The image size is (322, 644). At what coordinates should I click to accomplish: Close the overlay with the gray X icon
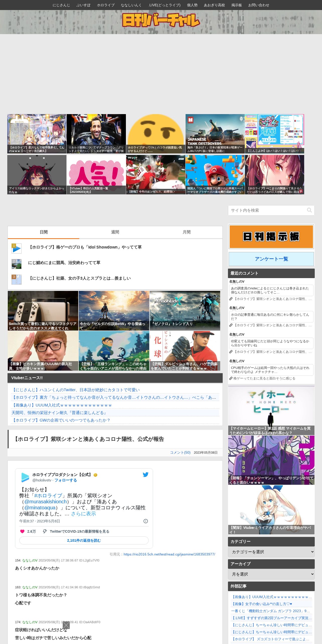click(66, 625)
